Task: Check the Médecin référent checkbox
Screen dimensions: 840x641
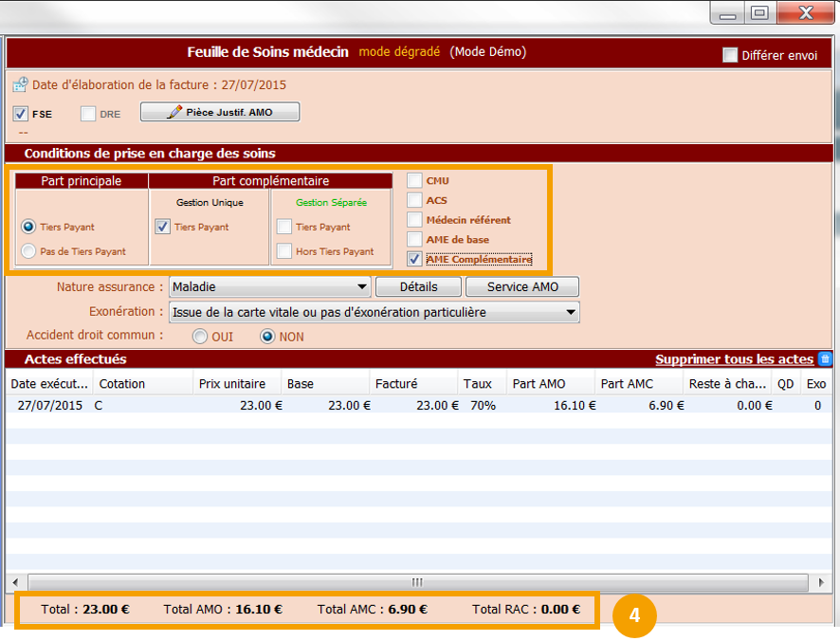Action: coord(414,220)
